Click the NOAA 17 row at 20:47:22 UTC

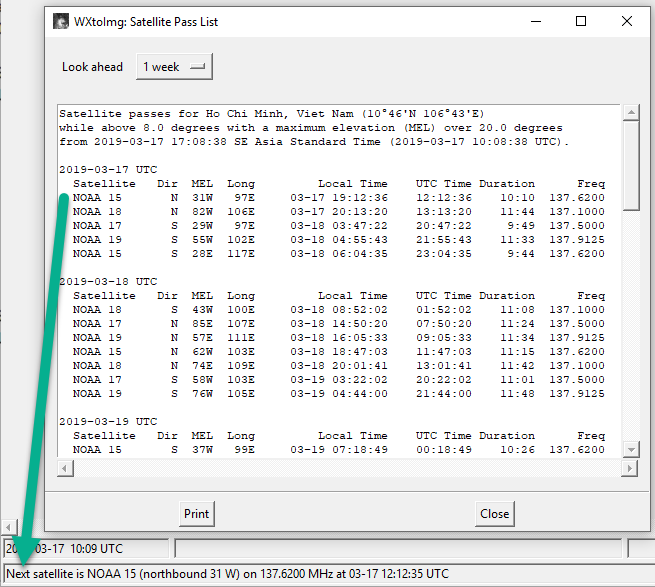338,226
